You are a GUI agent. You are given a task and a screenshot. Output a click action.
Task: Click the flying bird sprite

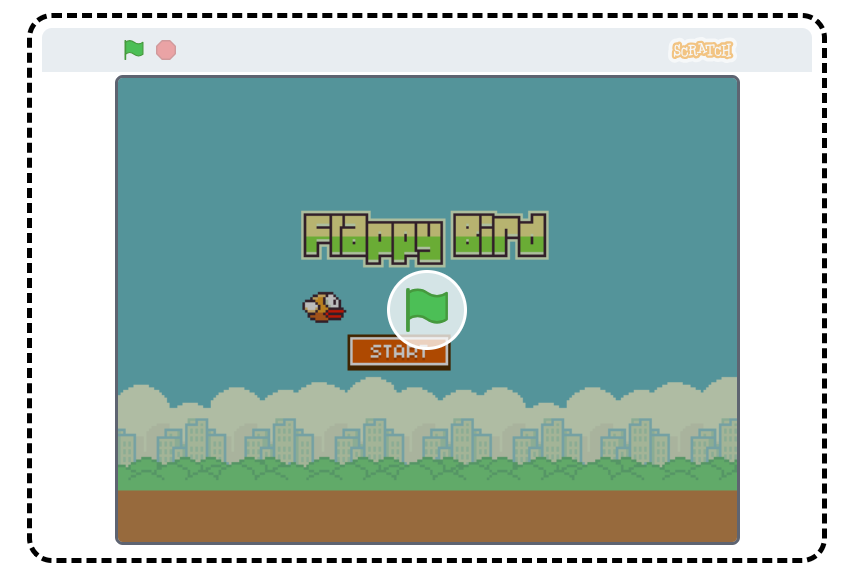[323, 307]
